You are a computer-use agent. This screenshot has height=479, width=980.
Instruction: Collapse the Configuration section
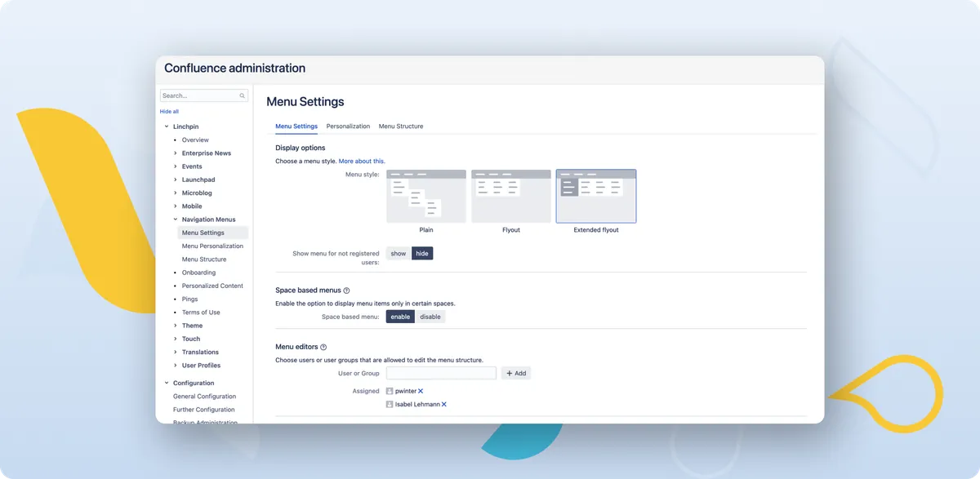(167, 383)
